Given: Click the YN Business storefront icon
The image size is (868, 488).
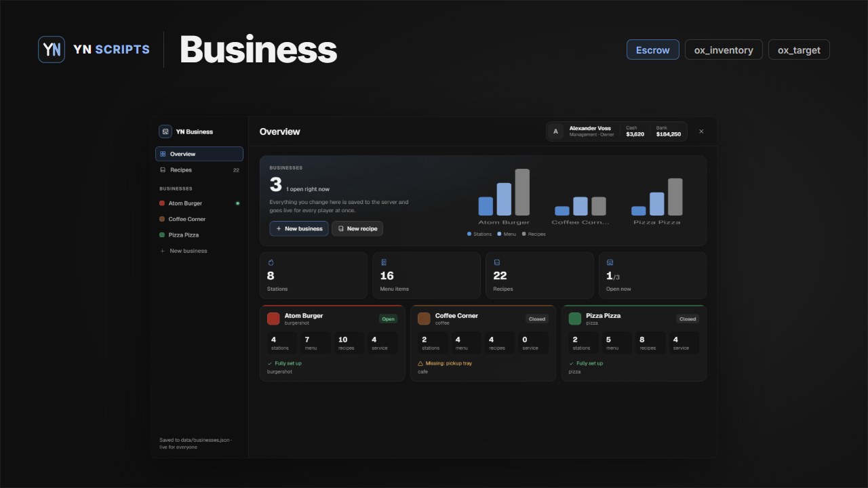Looking at the screenshot, I should [x=165, y=131].
